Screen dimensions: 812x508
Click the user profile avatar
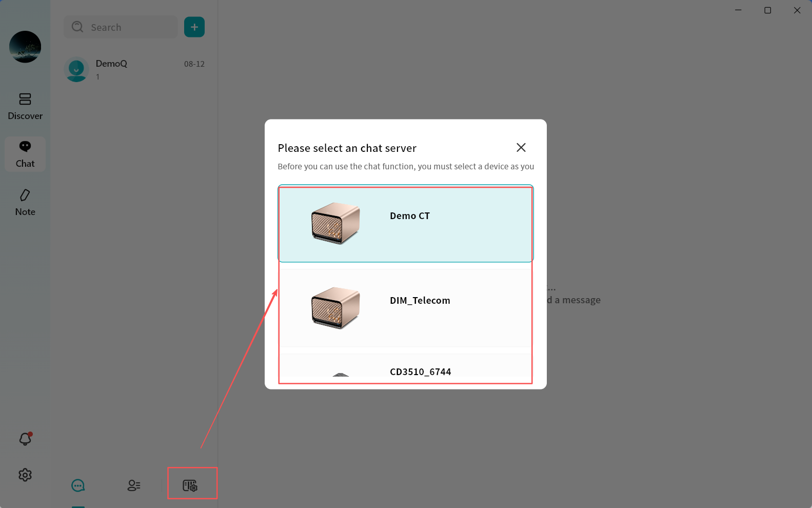pyautogui.click(x=25, y=47)
